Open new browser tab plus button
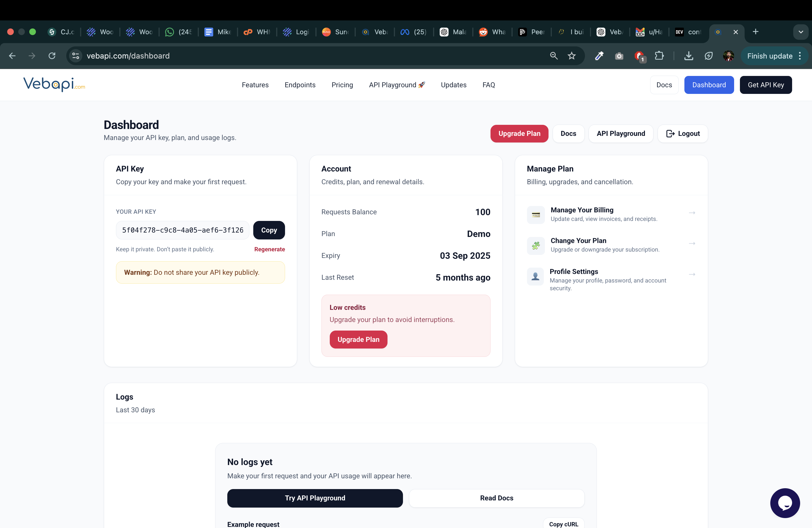This screenshot has width=812, height=528. pos(755,32)
